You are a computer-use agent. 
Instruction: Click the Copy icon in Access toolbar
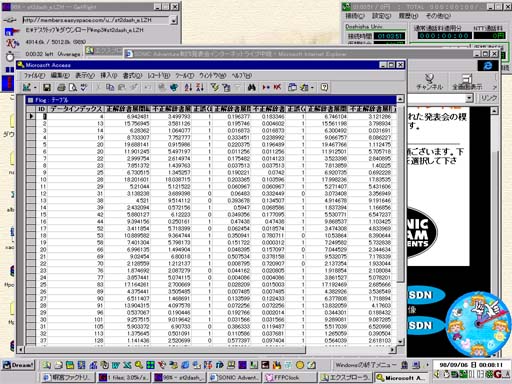coord(110,87)
